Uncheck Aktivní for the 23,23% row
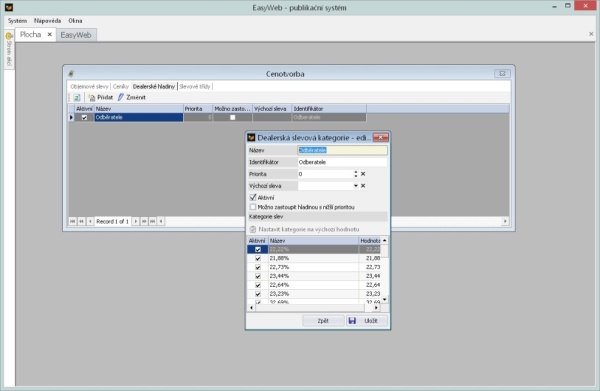Viewport: 600px width, 391px height. click(258, 294)
